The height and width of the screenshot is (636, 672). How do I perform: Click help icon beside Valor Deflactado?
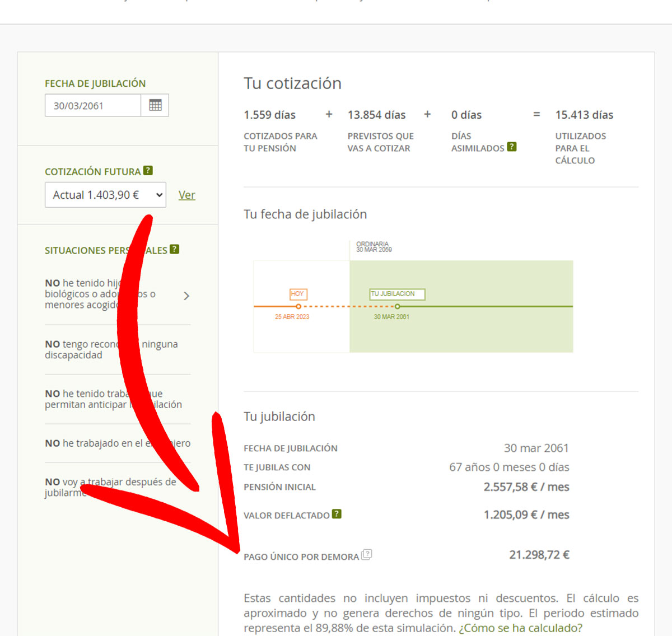[x=337, y=514]
